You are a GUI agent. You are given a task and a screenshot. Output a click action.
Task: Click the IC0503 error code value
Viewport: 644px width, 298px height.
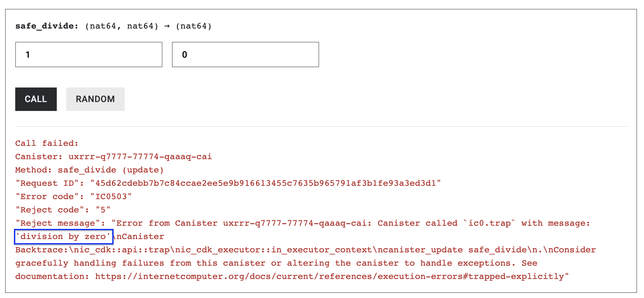[x=111, y=197]
